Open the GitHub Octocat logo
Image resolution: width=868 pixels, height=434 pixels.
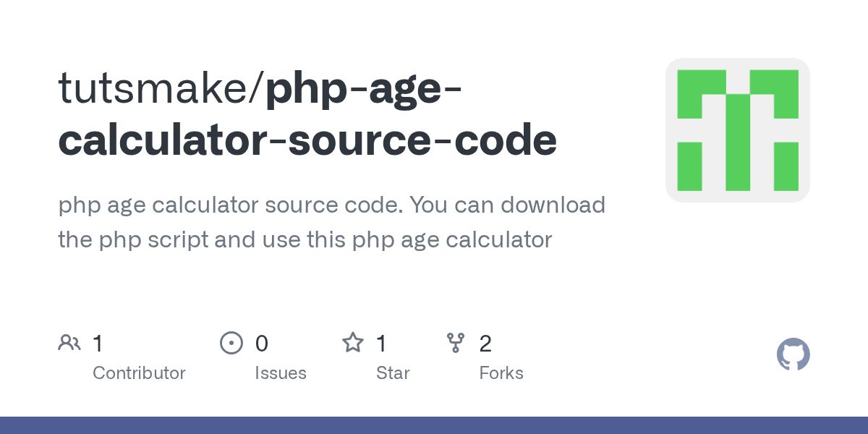point(793,355)
